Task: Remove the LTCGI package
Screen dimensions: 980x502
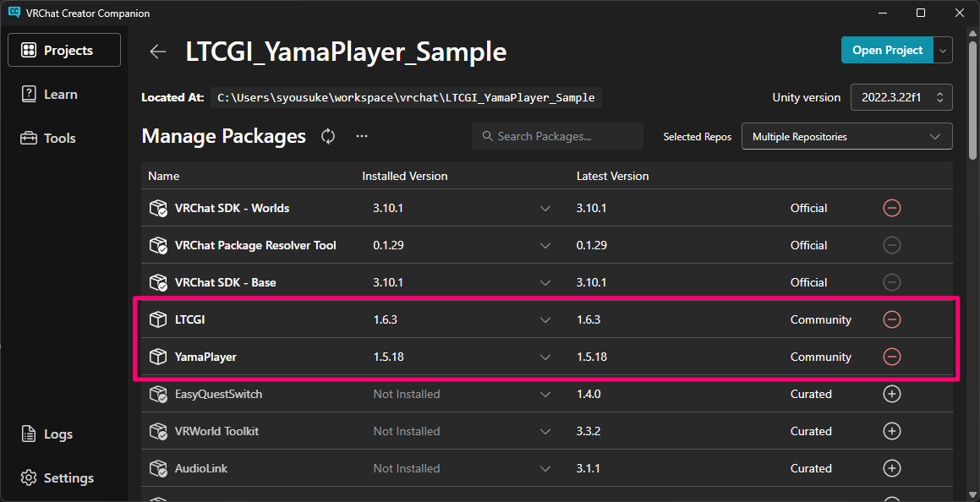Action: [891, 319]
